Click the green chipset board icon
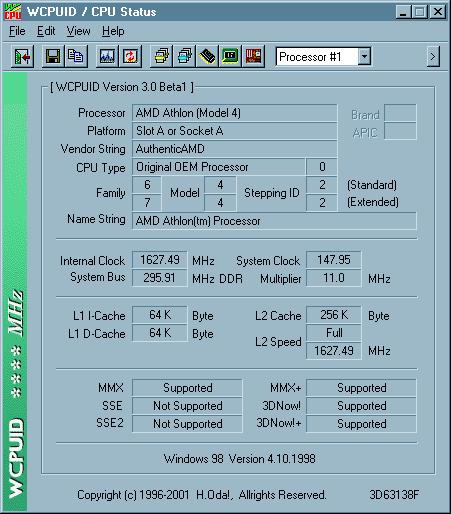 point(230,56)
